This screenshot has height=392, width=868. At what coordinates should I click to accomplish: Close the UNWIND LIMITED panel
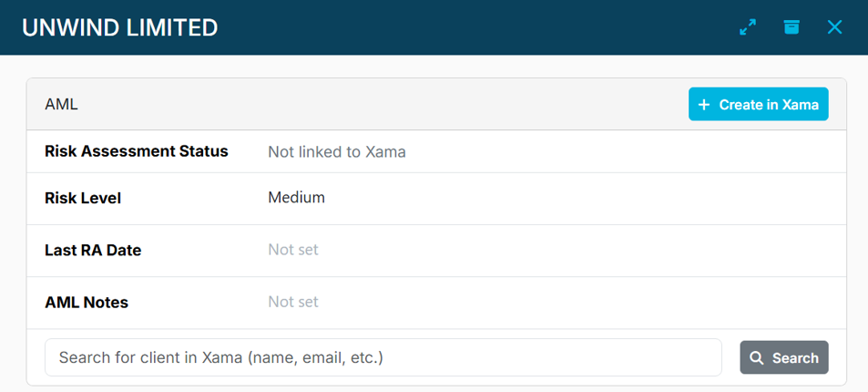tap(835, 27)
